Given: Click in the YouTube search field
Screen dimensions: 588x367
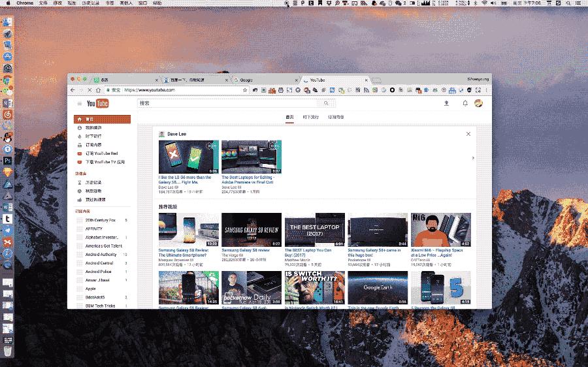Looking at the screenshot, I should click(x=229, y=103).
